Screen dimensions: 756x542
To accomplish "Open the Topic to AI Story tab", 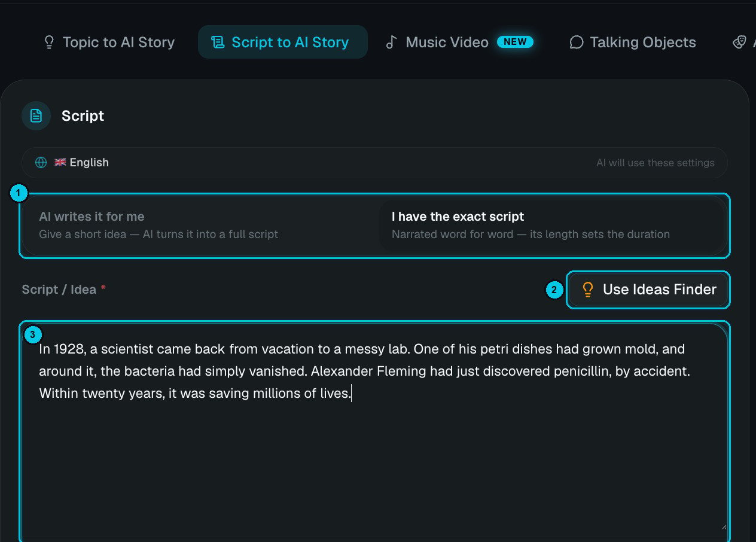I will (109, 42).
